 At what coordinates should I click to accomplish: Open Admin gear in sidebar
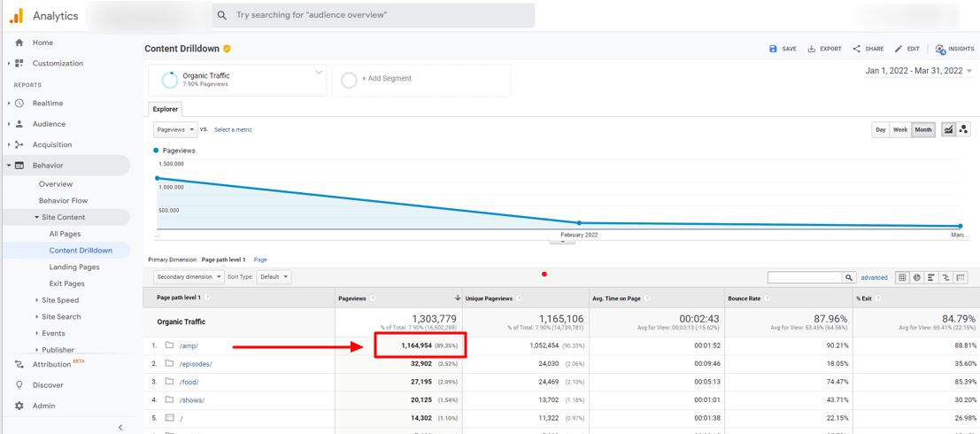click(x=19, y=406)
